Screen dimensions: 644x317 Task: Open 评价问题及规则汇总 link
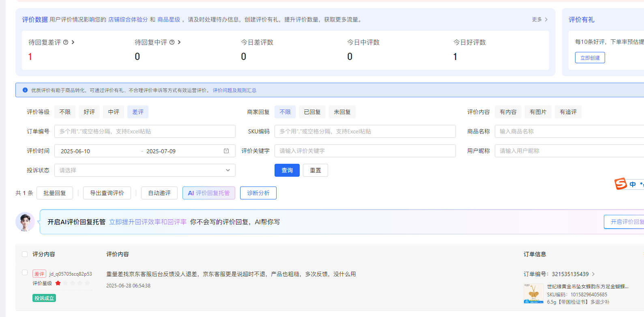pyautogui.click(x=234, y=90)
